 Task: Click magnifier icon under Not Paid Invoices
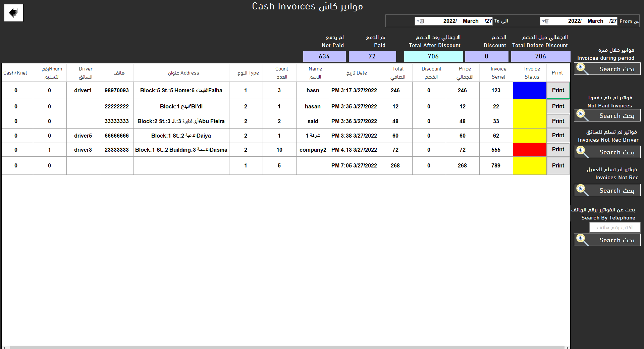tap(583, 115)
